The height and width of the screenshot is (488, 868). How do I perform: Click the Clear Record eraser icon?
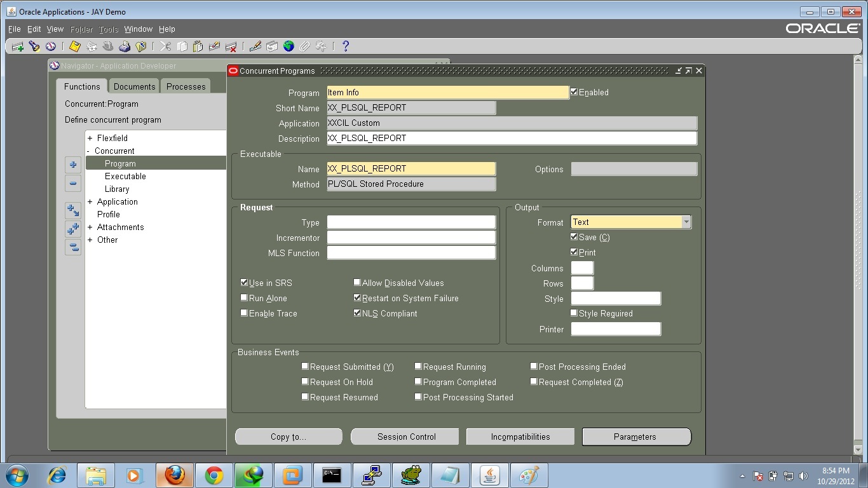[215, 46]
